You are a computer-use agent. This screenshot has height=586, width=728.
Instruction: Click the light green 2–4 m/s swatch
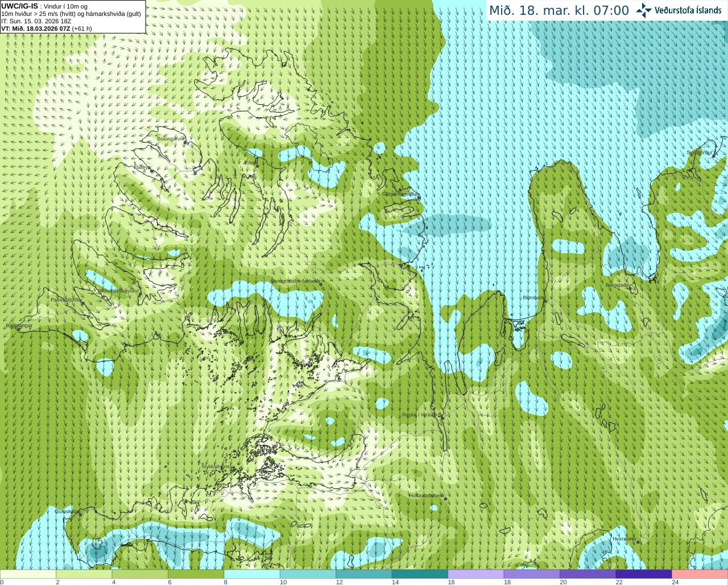click(84, 574)
